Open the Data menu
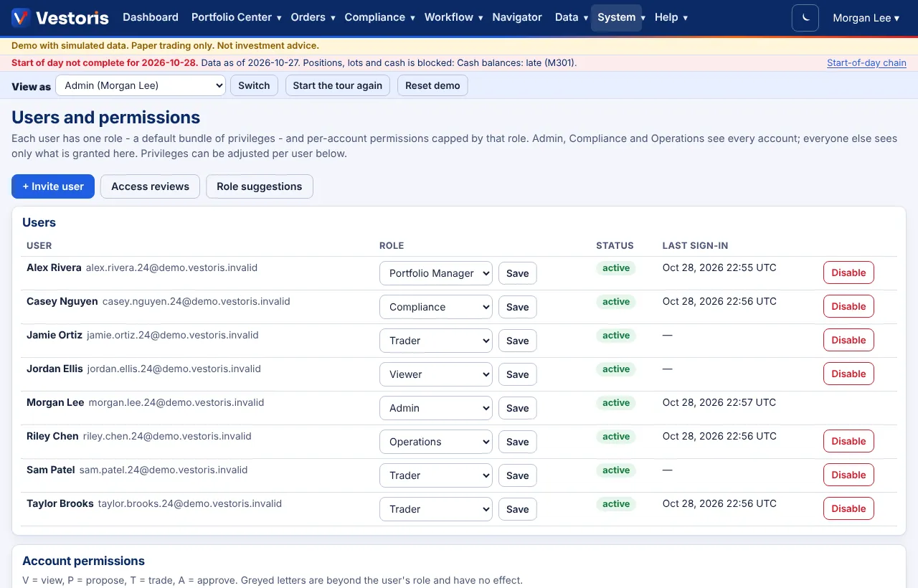Image resolution: width=918 pixels, height=588 pixels. 571,17
